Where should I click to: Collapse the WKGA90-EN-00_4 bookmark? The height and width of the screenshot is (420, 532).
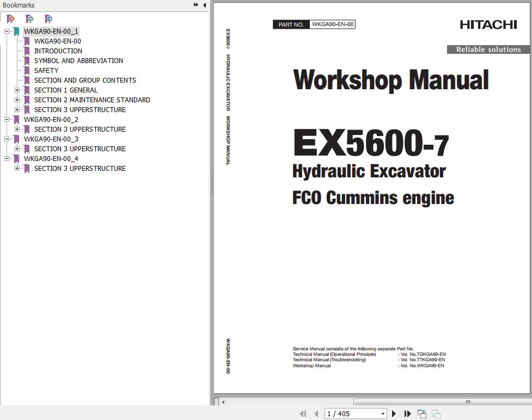(7, 159)
